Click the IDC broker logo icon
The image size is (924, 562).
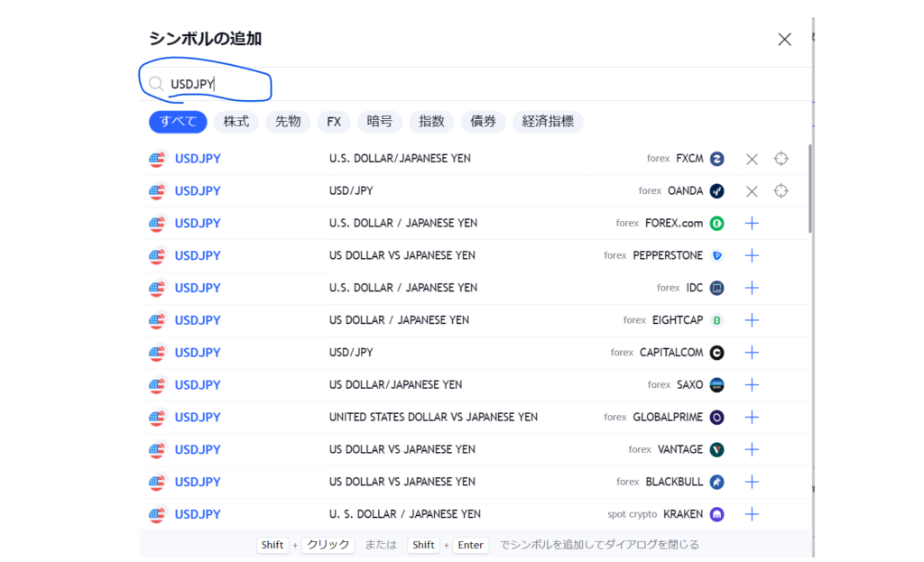[717, 288]
